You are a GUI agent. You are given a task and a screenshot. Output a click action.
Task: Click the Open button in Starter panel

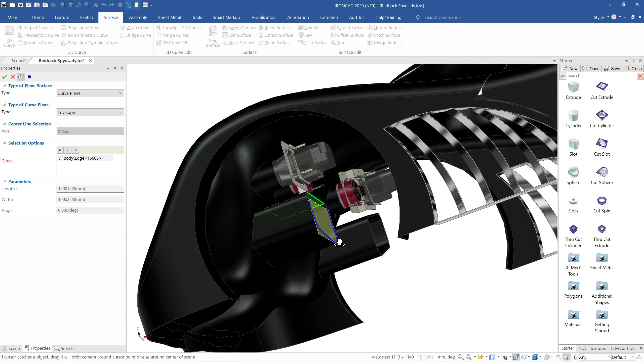pyautogui.click(x=591, y=69)
